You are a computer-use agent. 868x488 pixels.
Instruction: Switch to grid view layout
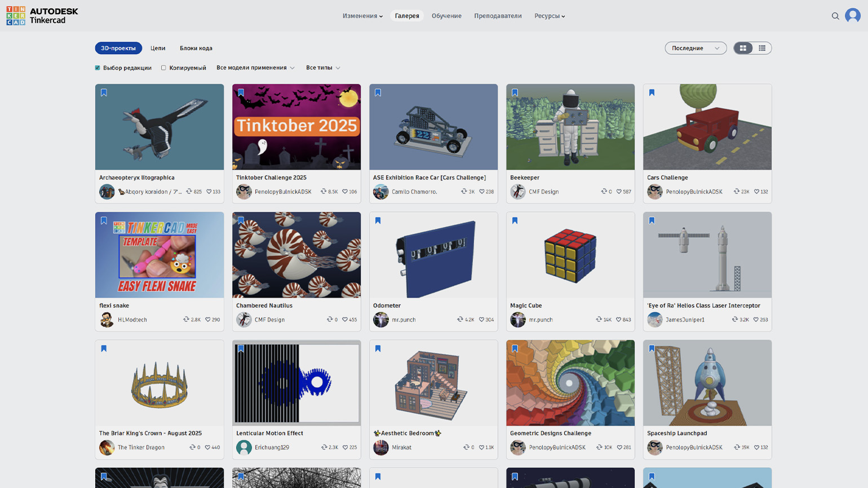(x=743, y=48)
